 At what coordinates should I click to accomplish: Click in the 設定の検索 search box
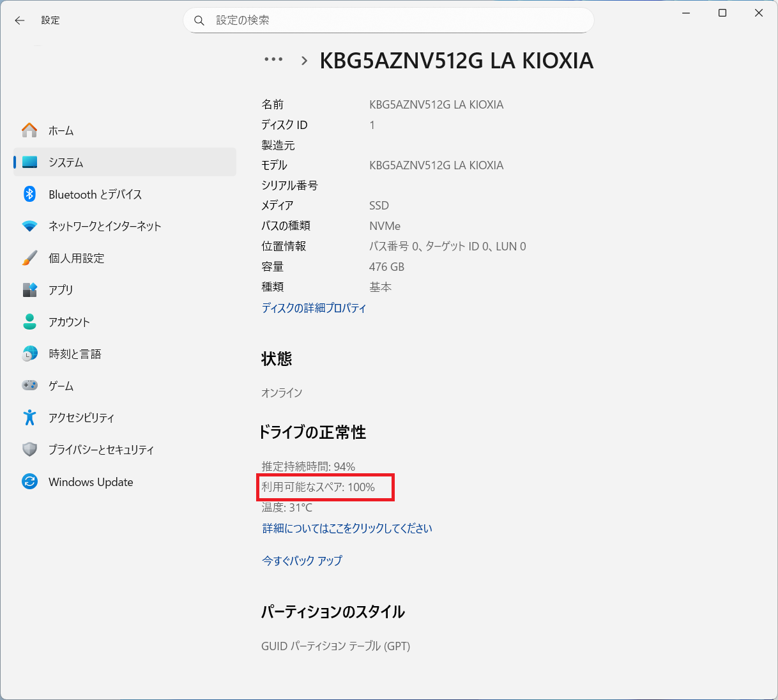coord(396,20)
